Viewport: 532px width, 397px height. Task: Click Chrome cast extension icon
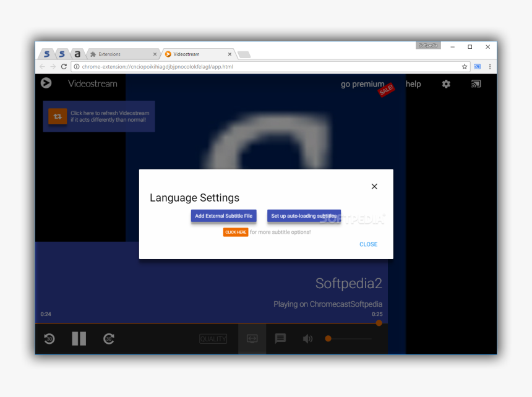pos(478,67)
